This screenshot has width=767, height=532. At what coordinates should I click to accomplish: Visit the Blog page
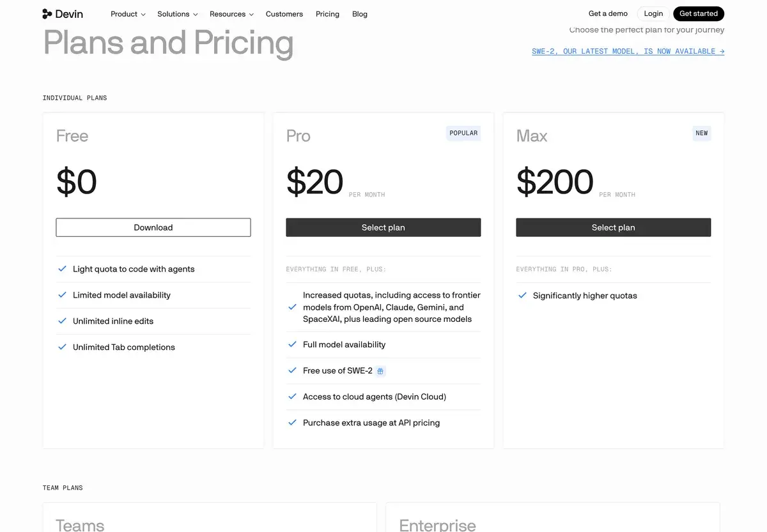tap(360, 14)
